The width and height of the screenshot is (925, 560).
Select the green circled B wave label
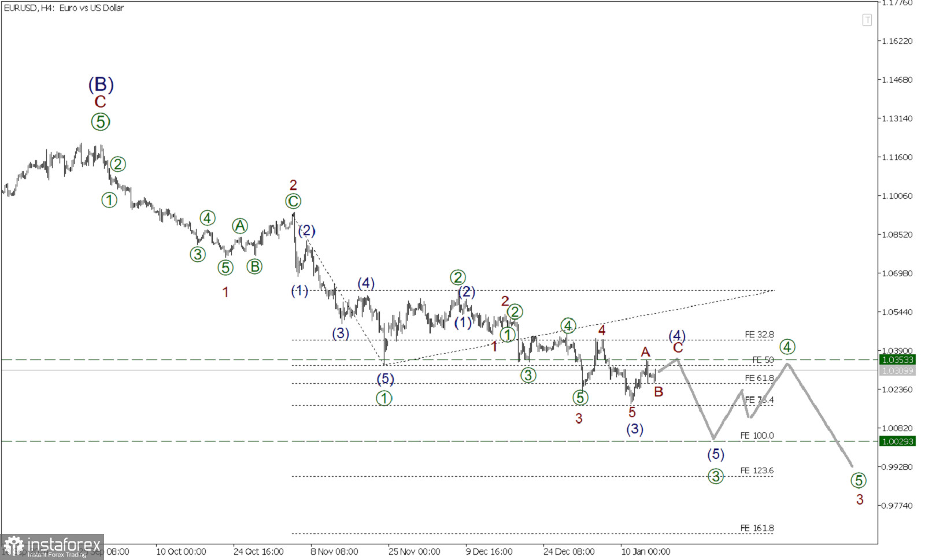point(254,266)
